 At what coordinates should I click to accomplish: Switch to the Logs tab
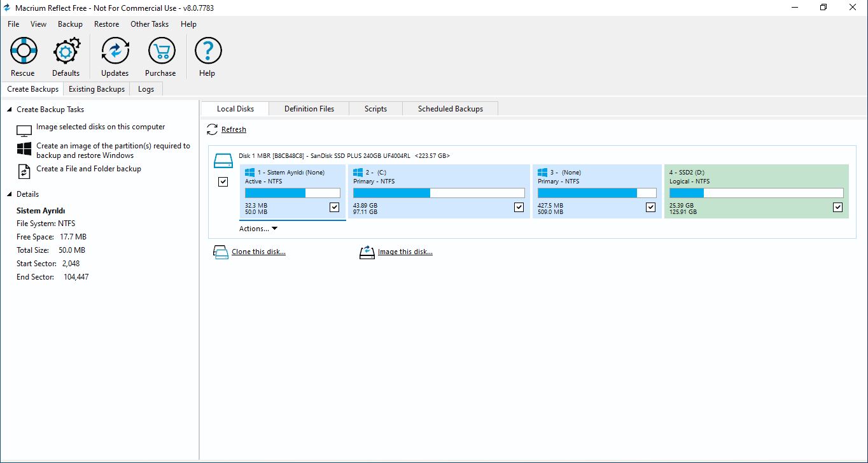[x=146, y=89]
